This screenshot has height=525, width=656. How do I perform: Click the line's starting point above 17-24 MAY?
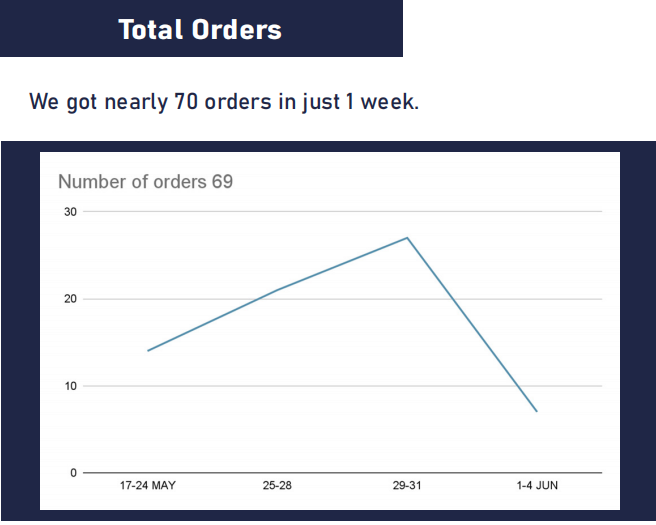point(148,351)
